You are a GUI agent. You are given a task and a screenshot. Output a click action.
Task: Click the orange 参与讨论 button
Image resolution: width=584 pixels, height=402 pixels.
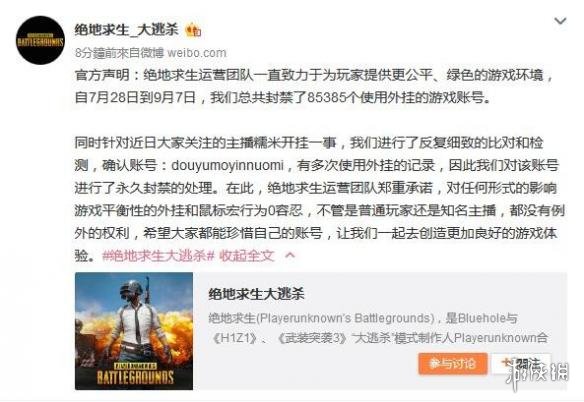point(453,363)
